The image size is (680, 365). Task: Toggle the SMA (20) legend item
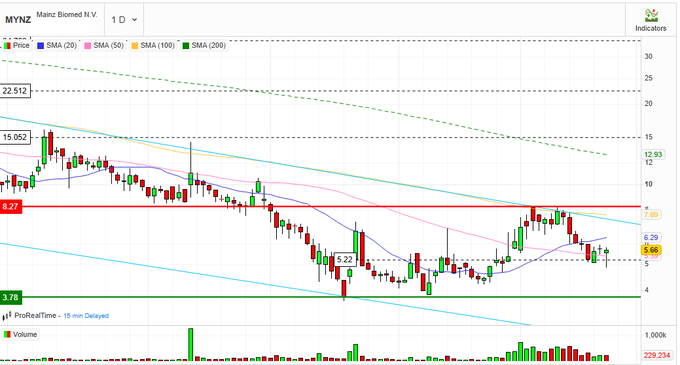tap(57, 46)
